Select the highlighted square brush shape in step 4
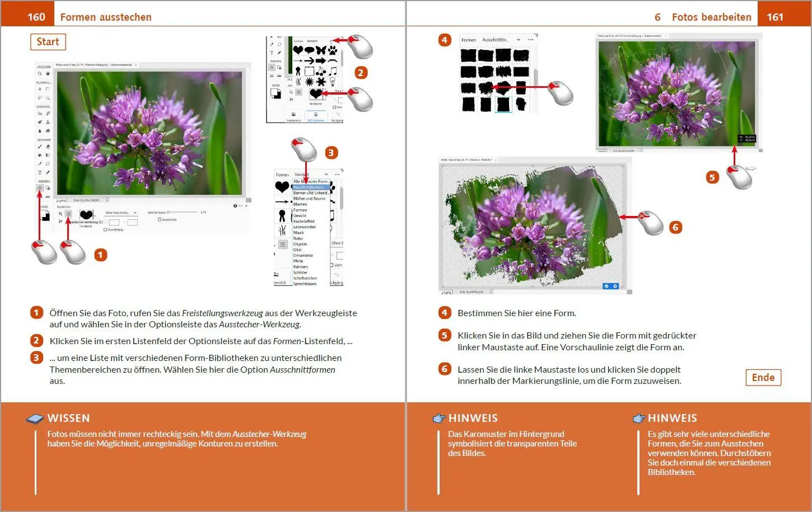The width and height of the screenshot is (812, 512). [503, 104]
